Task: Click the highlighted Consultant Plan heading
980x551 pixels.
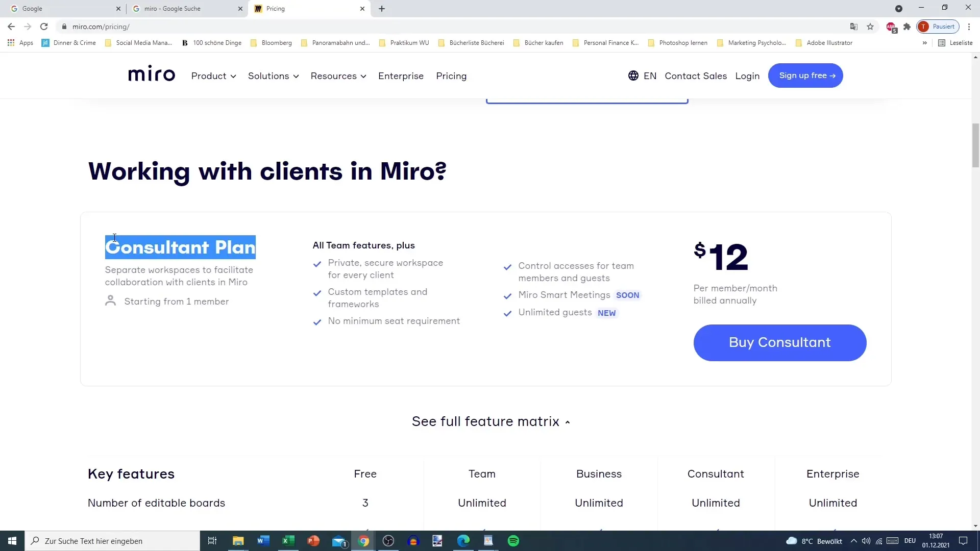Action: pos(180,247)
